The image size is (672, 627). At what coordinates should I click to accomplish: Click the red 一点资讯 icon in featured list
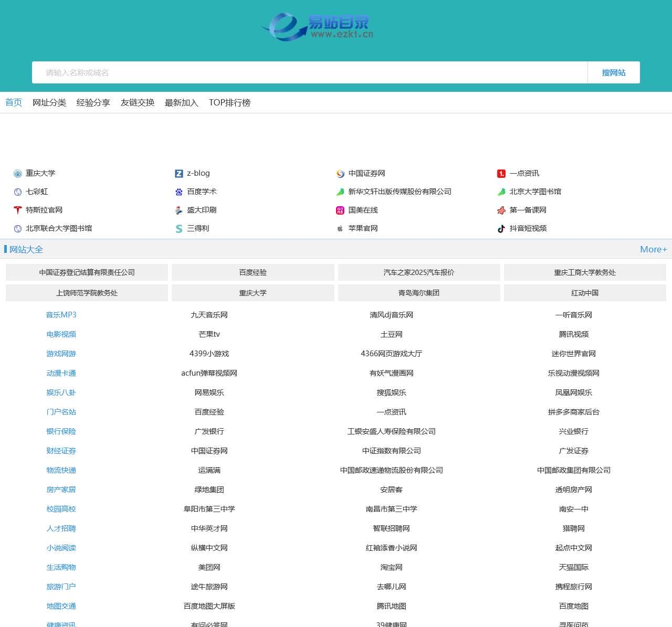coord(501,174)
